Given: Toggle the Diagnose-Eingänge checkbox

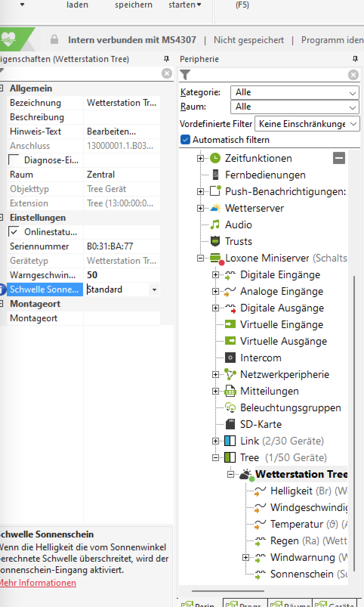Looking at the screenshot, I should tap(14, 160).
